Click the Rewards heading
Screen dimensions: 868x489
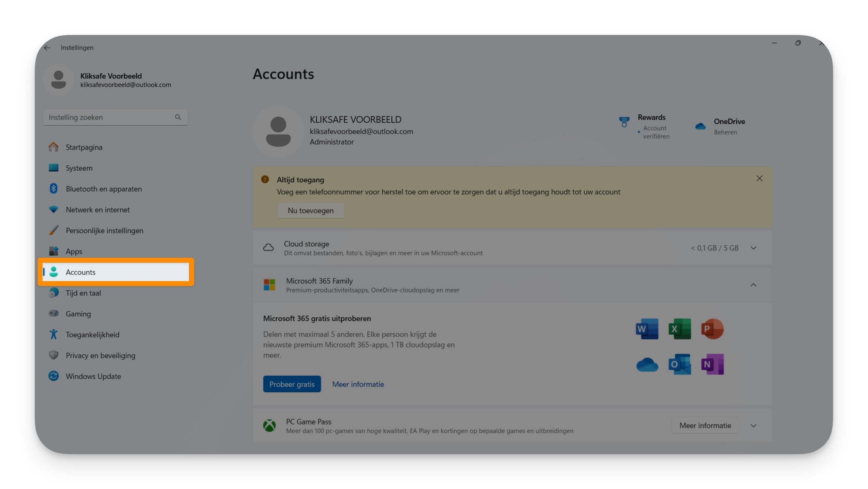pos(652,117)
